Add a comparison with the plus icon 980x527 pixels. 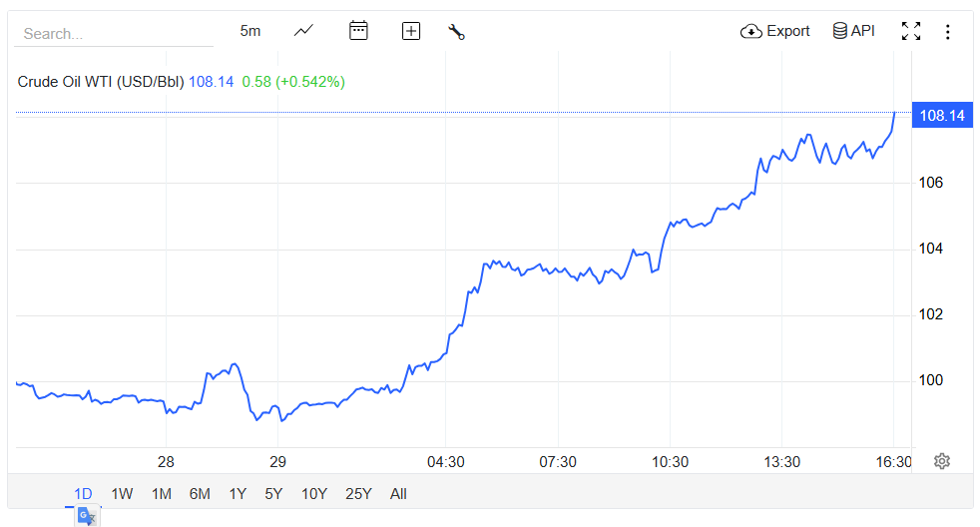point(410,31)
